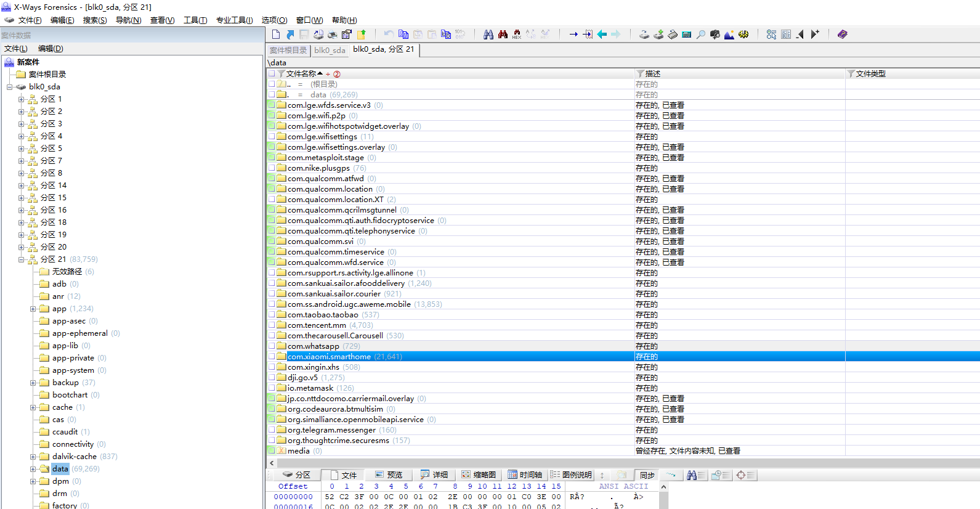Select the adb folder in tree
Viewport: 980px width, 509px height.
[59, 284]
